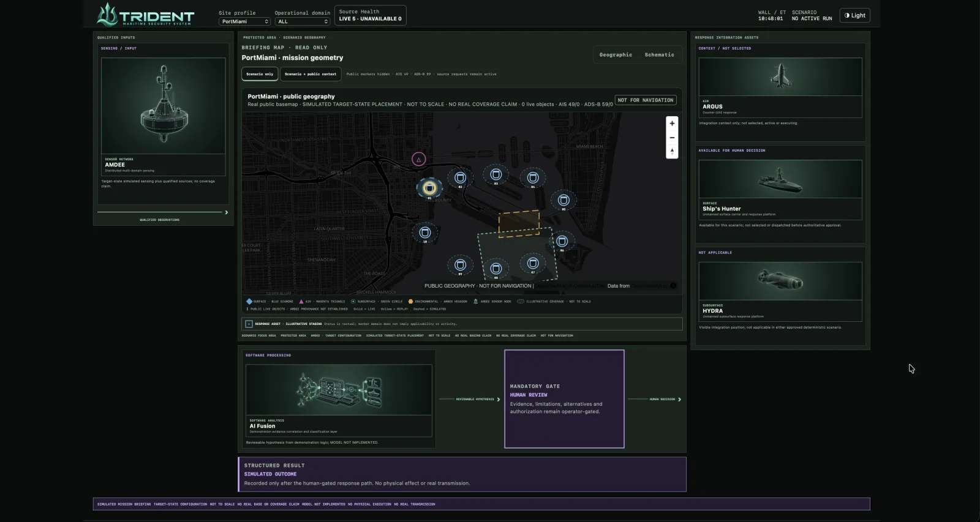Select the amber dashed area on map
Screen dimensions: 980x522
519,223
